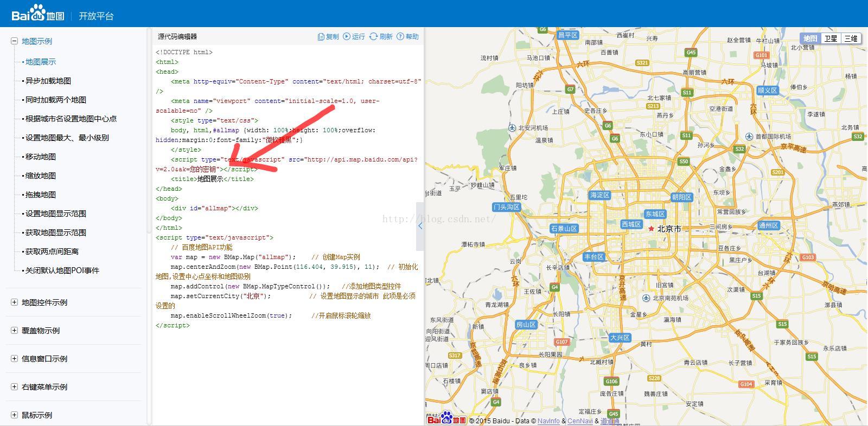The width and height of the screenshot is (868, 426).
Task: Click the G103 road shield on map
Action: click(x=808, y=257)
